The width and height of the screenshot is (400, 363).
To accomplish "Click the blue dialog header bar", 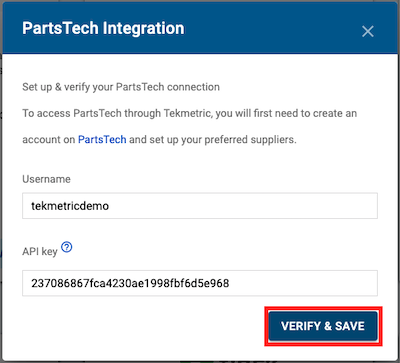I will [x=200, y=28].
